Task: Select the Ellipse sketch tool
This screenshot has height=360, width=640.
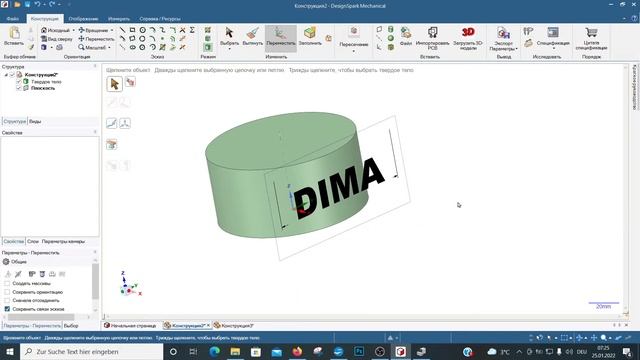Action: tap(133, 47)
